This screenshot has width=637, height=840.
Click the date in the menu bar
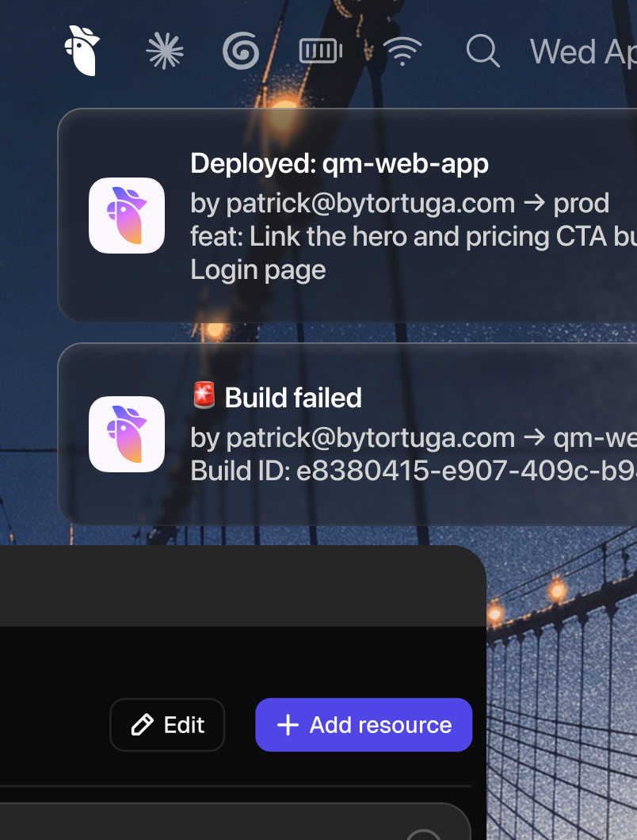click(x=583, y=52)
